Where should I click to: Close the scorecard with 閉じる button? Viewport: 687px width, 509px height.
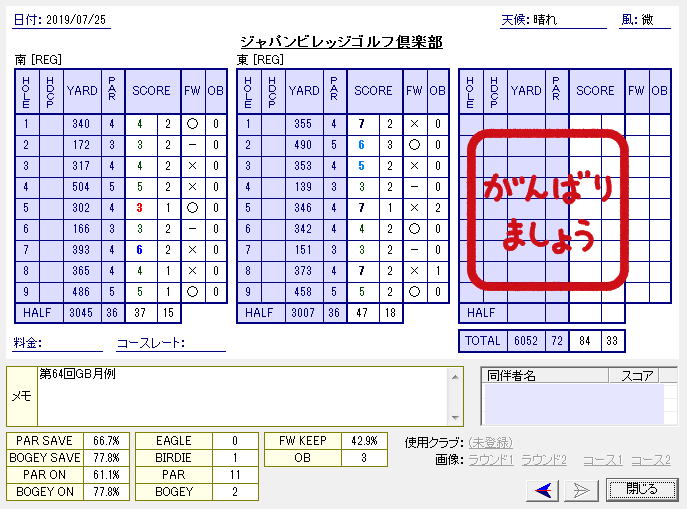pyautogui.click(x=641, y=489)
